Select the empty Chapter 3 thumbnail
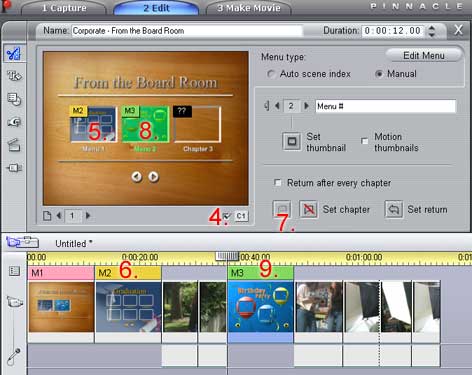Viewport: 472px width, 375px height. point(197,124)
